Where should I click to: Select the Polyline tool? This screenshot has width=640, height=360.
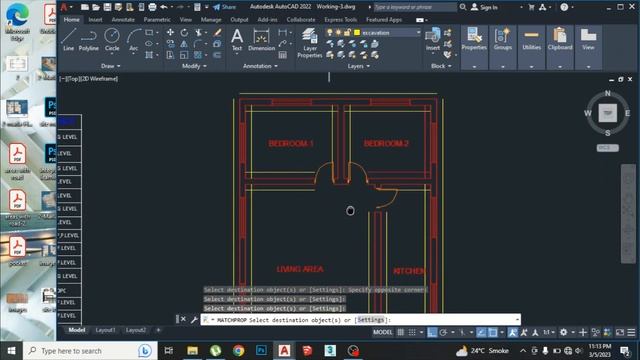pos(88,40)
